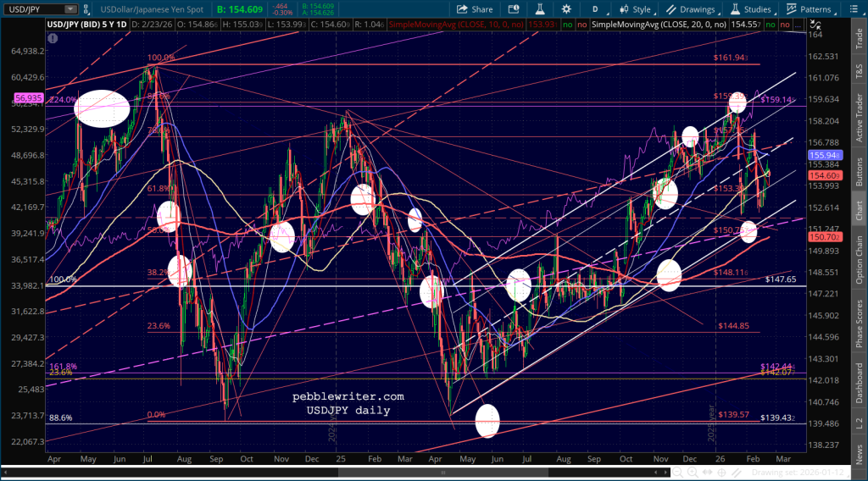Image resolution: width=868 pixels, height=481 pixels.
Task: Open chart settings gear icon
Action: coord(566,9)
